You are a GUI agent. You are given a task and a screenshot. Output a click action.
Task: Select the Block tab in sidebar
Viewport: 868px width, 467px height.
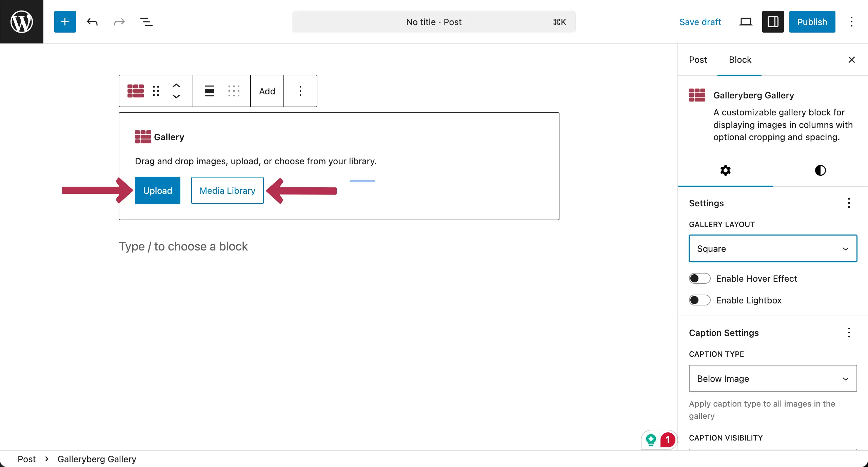pos(740,60)
